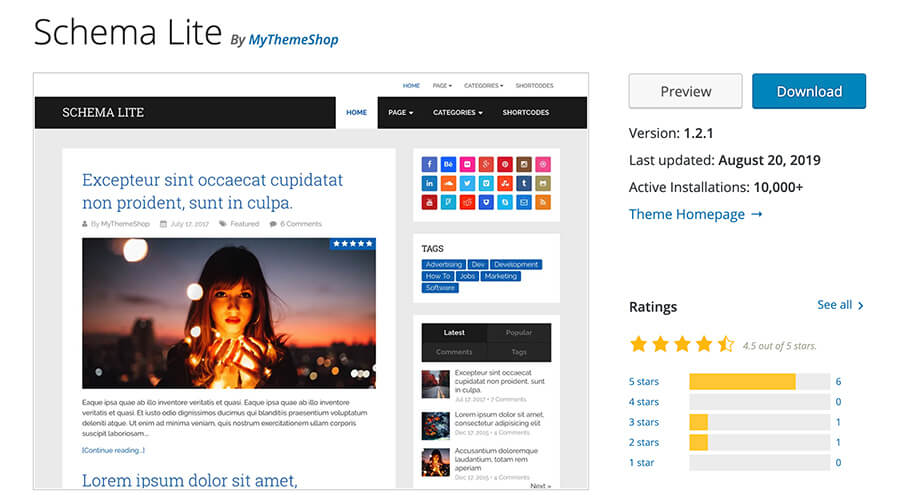Click the blue Dropbox social icon
This screenshot has height=495, width=900.
(486, 202)
